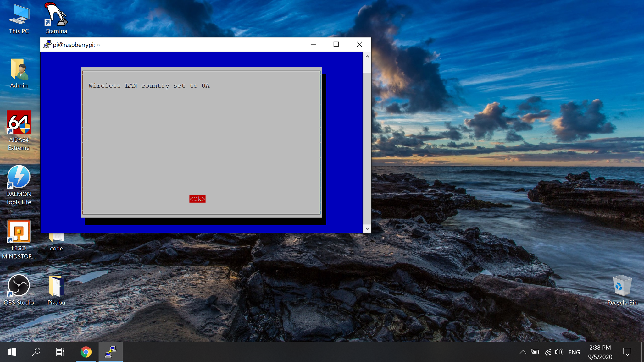The height and width of the screenshot is (362, 644).
Task: Click the ENG language indicator
Action: click(574, 352)
